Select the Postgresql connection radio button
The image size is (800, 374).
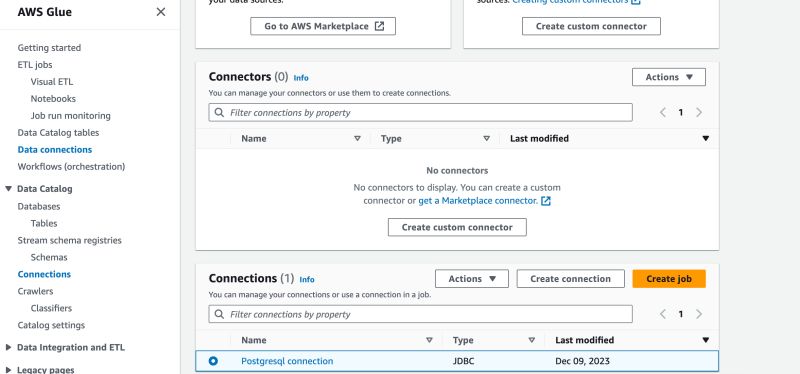pos(213,361)
